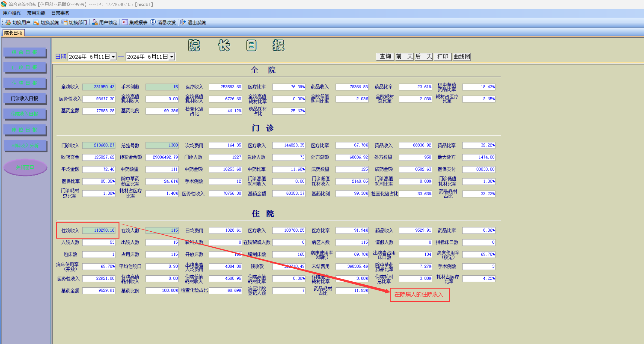Open the 集成报表 integrated report icon
Screen dimensions: 644x344
[125, 23]
